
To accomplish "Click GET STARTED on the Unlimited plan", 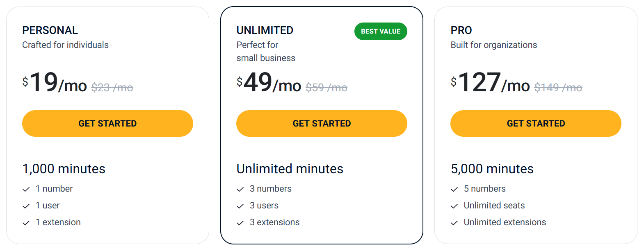I will pyautogui.click(x=322, y=123).
